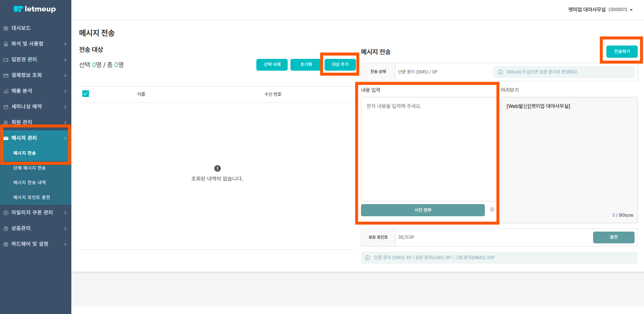Viewport: 644px width, 314px height.
Task: Click the 결제정보 조회 card icon
Action: click(6, 75)
